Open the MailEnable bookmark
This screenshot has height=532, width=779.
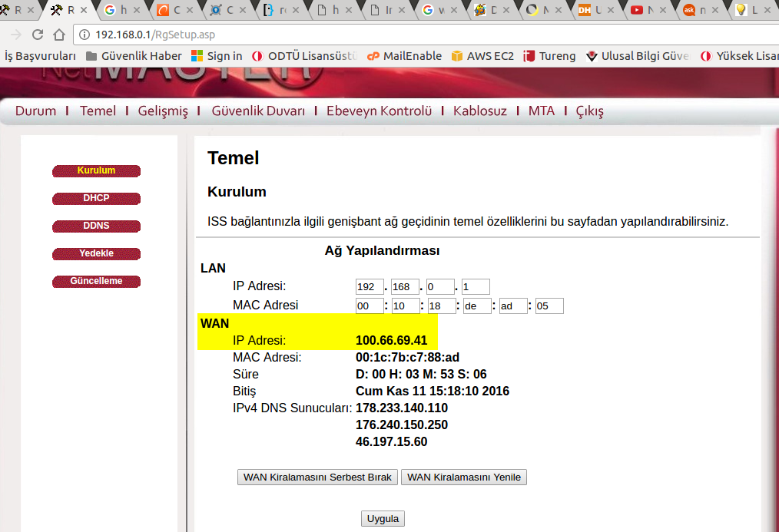(404, 56)
